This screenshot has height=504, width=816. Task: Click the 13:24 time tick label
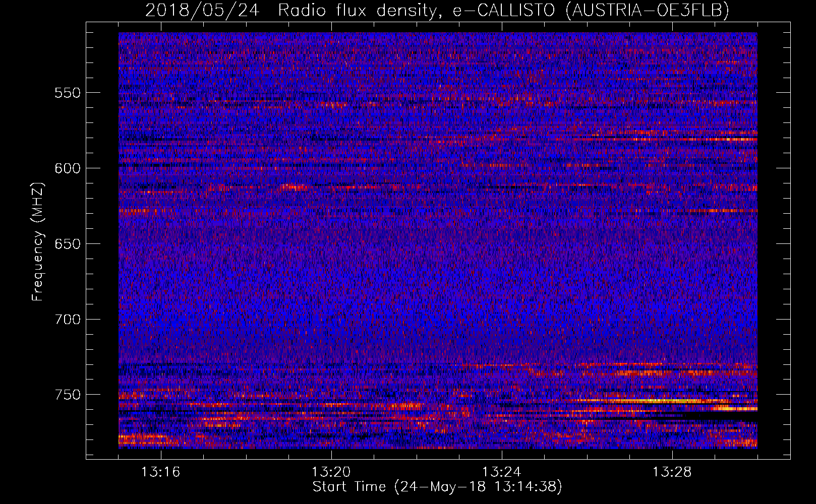[x=502, y=472]
